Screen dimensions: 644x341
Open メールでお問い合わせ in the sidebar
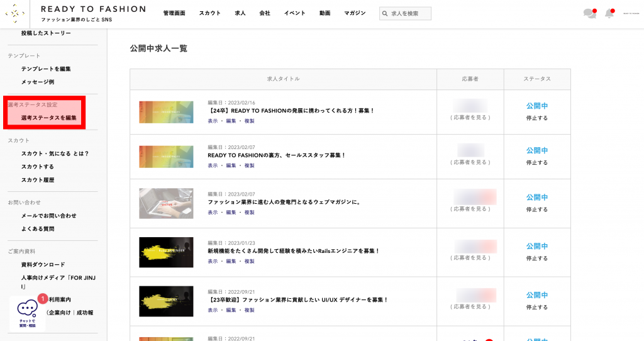click(49, 215)
